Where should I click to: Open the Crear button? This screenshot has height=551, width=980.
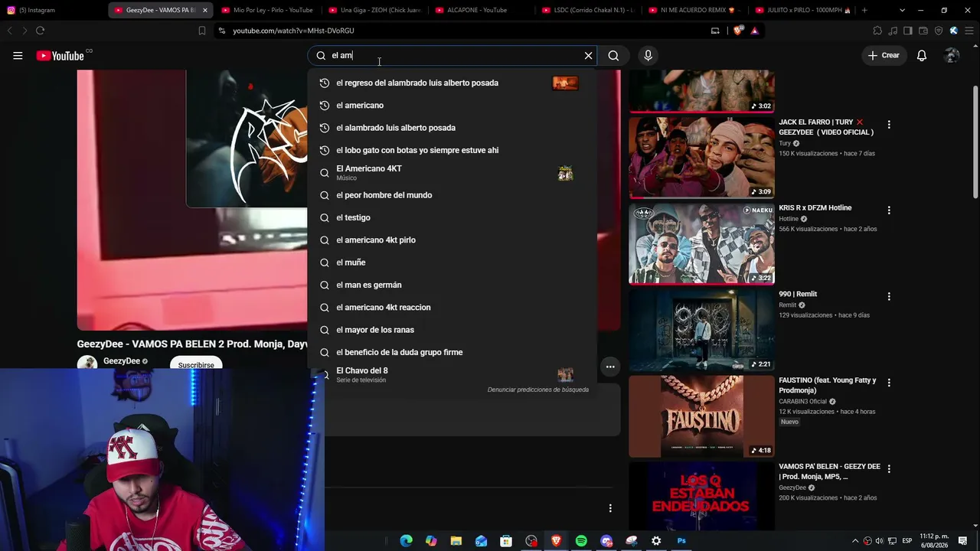pos(884,55)
